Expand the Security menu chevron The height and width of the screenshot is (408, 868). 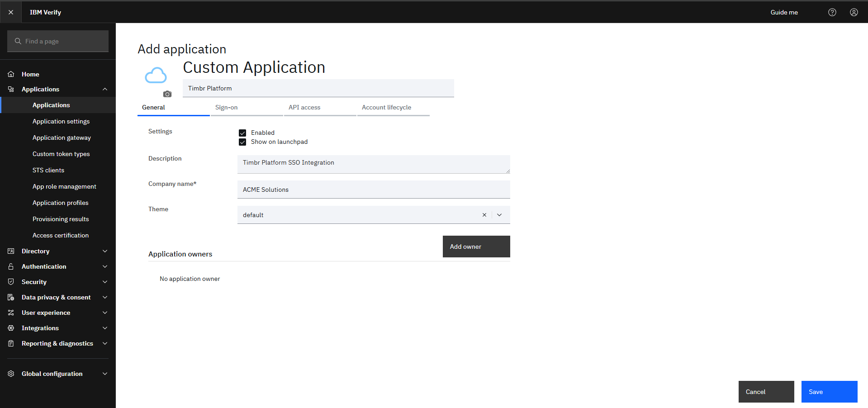click(x=105, y=282)
